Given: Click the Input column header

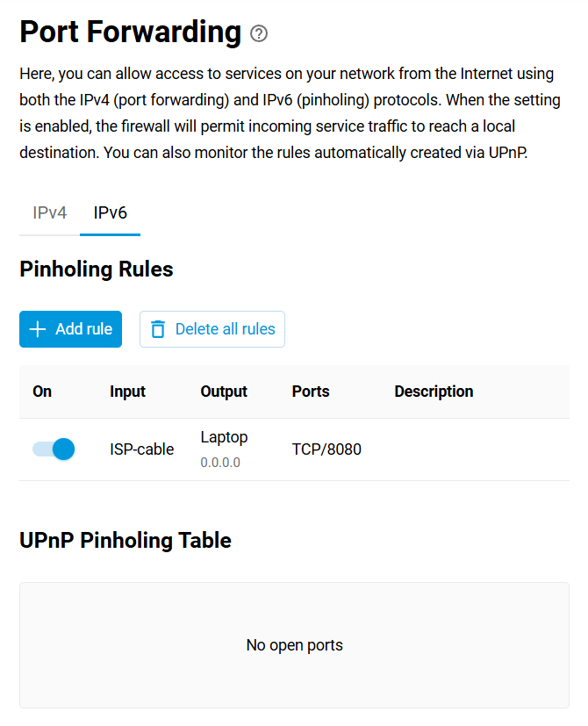Looking at the screenshot, I should (127, 392).
